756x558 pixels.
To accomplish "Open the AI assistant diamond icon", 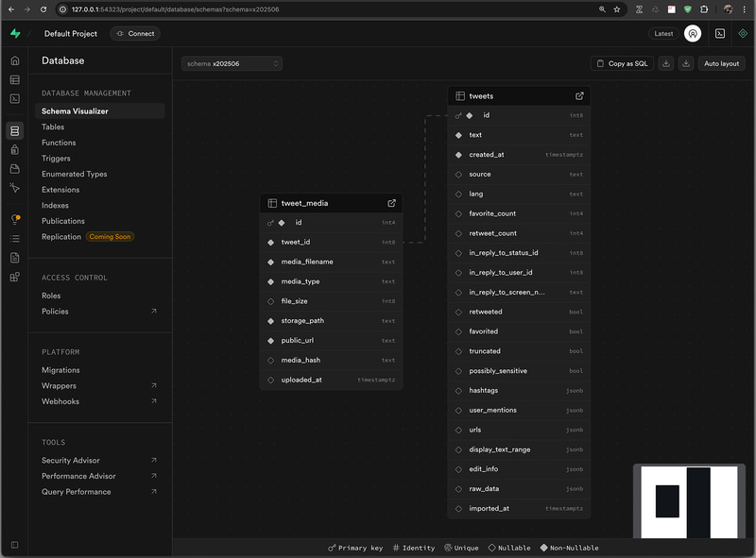I will point(743,34).
